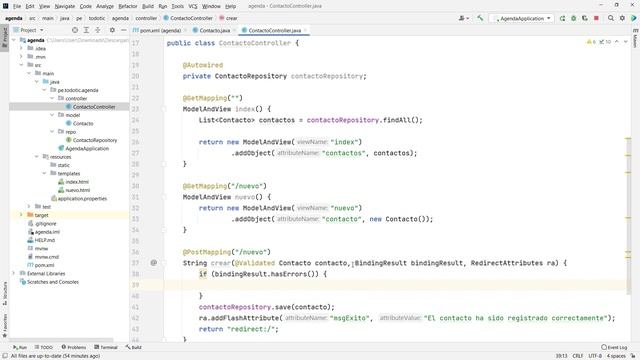The height and width of the screenshot is (360, 640).
Task: Open IDE settings gear in top toolbar
Action: pyautogui.click(x=622, y=18)
